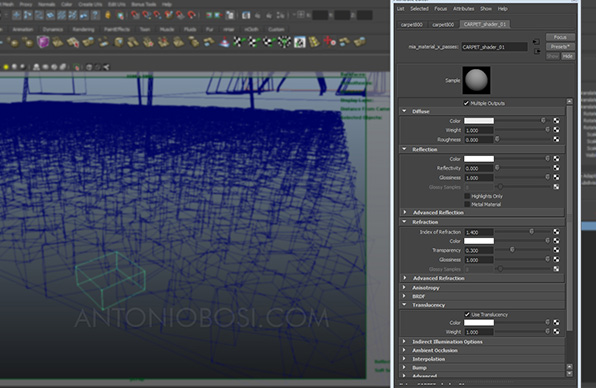
Task: Toggle Multiple Outputs checkbox
Action: coord(466,103)
